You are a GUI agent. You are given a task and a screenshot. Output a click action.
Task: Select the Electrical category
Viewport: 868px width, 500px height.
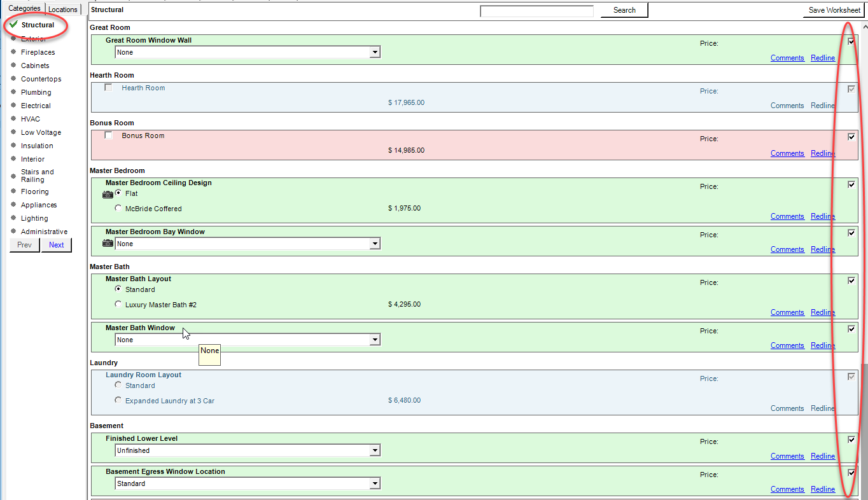pyautogui.click(x=36, y=106)
